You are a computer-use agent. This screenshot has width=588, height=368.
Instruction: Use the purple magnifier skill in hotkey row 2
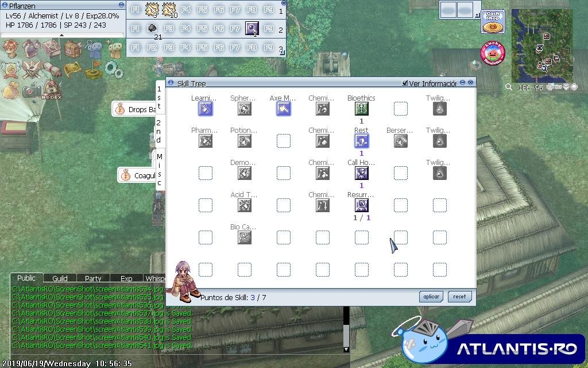(252, 29)
